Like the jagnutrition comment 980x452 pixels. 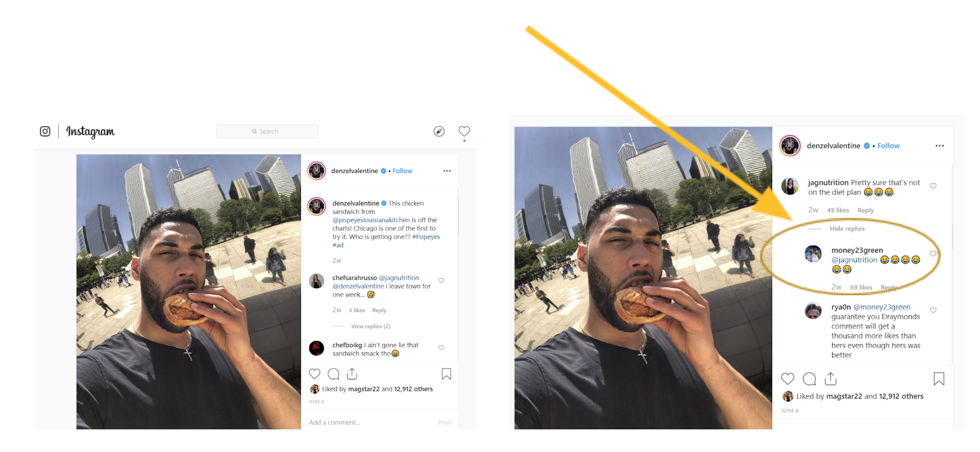point(933,186)
